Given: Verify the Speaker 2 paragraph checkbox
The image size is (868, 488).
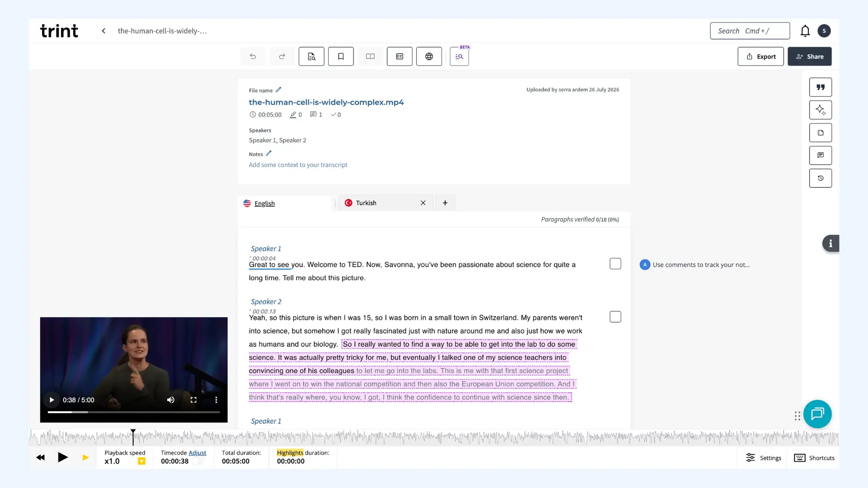Looking at the screenshot, I should pyautogui.click(x=615, y=317).
